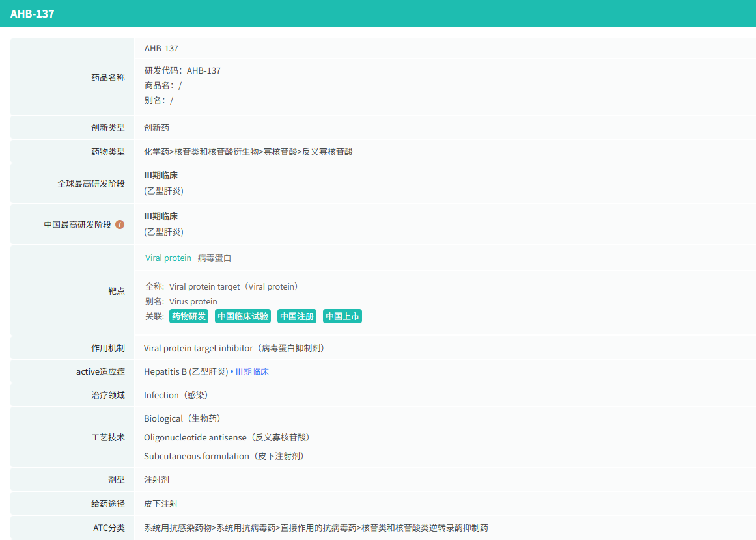Click the 药物研发 tag button
This screenshot has width=756, height=540.
click(189, 317)
